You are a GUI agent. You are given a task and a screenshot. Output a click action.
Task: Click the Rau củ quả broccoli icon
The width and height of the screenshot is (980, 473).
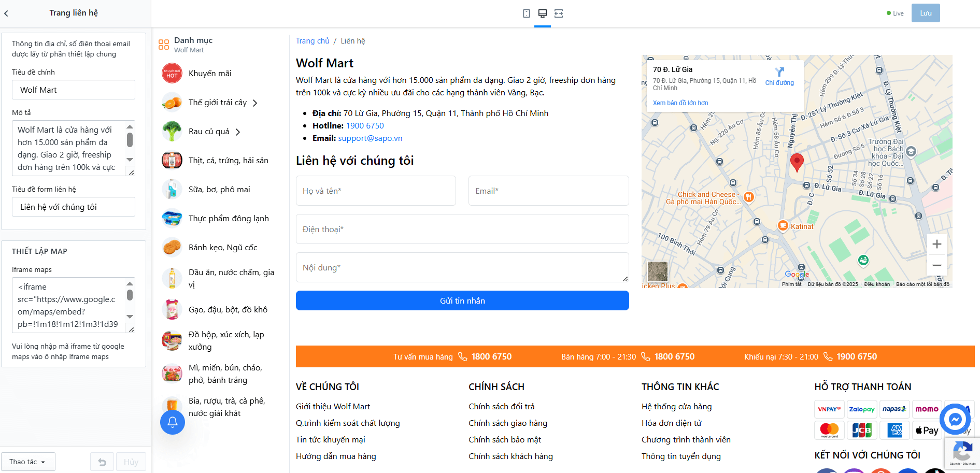tap(172, 132)
